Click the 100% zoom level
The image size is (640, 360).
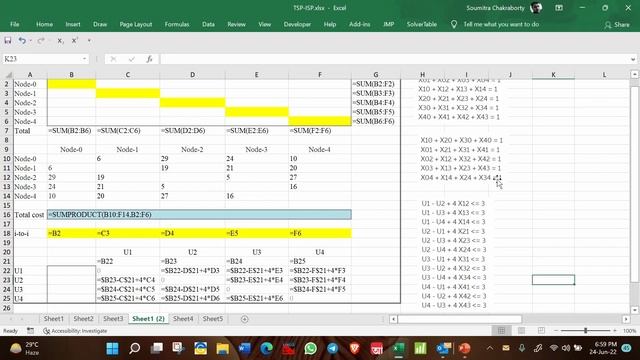629,331
